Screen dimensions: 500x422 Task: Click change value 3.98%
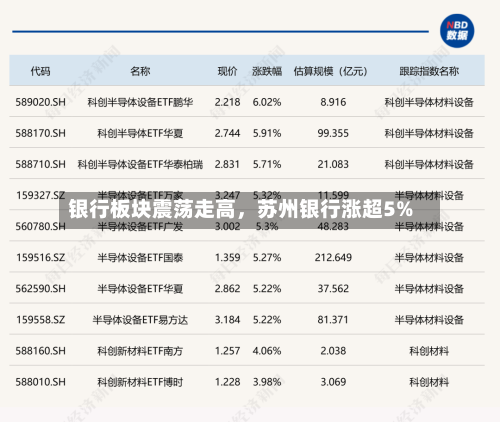[267, 382]
